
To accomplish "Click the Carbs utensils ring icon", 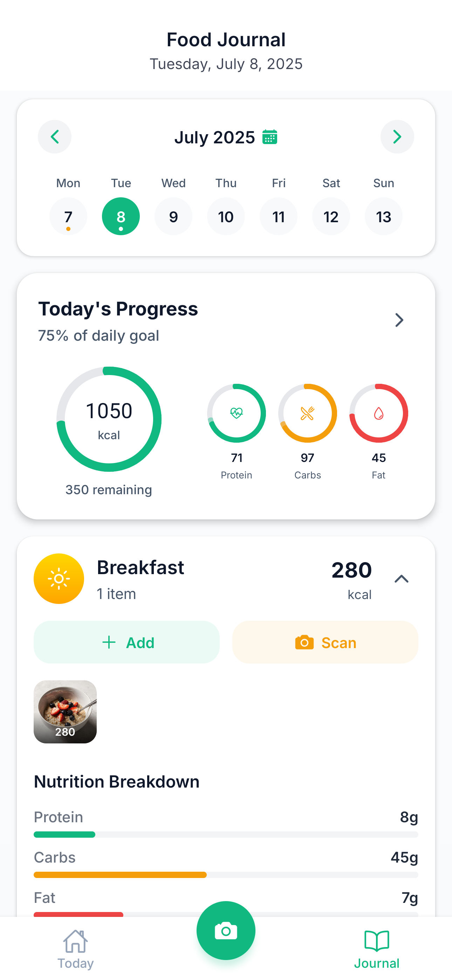I will [x=307, y=413].
